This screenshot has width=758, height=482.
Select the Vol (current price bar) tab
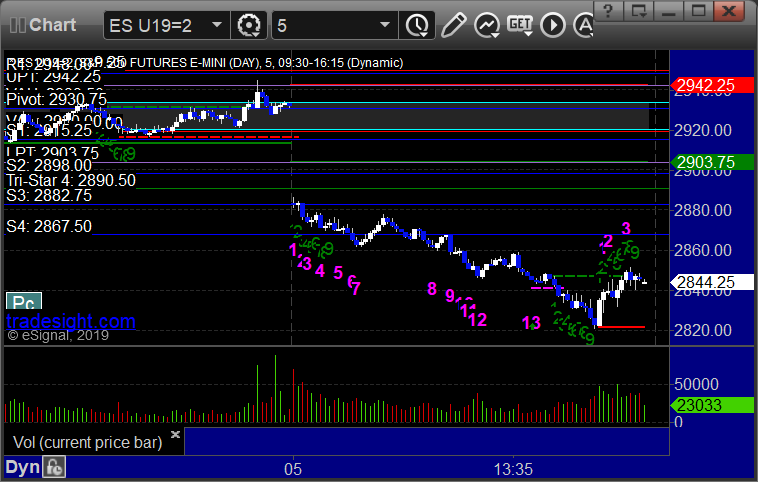coord(87,442)
